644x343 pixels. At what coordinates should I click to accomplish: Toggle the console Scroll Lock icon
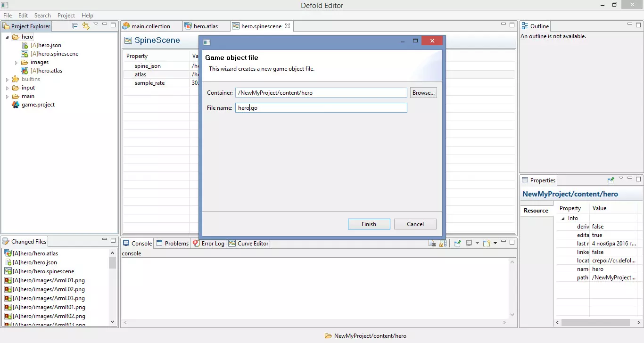coord(442,244)
